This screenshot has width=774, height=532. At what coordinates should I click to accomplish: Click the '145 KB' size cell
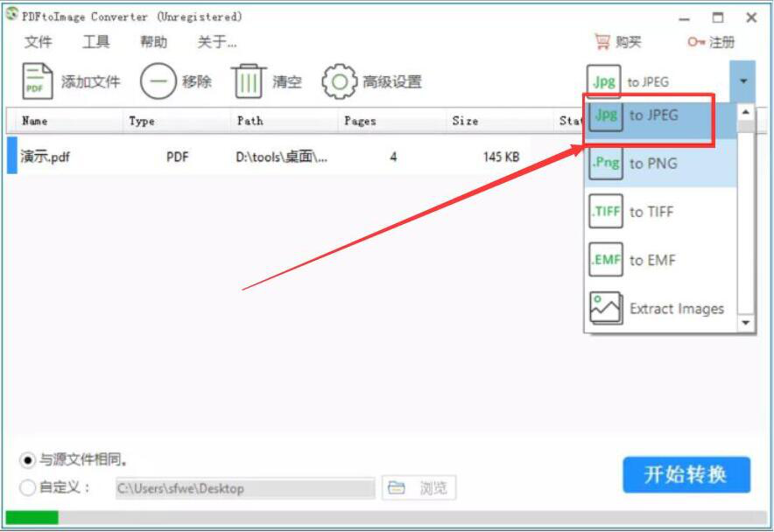click(501, 157)
